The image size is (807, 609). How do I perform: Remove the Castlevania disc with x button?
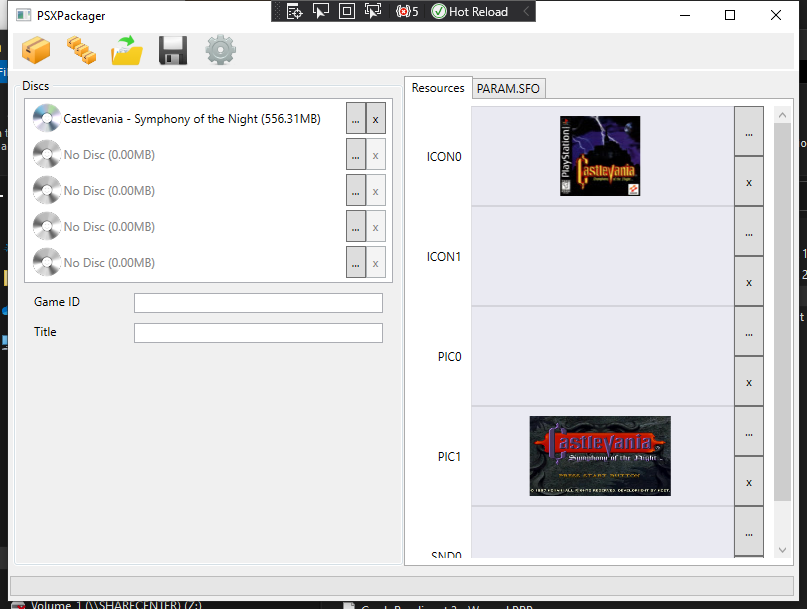click(x=376, y=119)
